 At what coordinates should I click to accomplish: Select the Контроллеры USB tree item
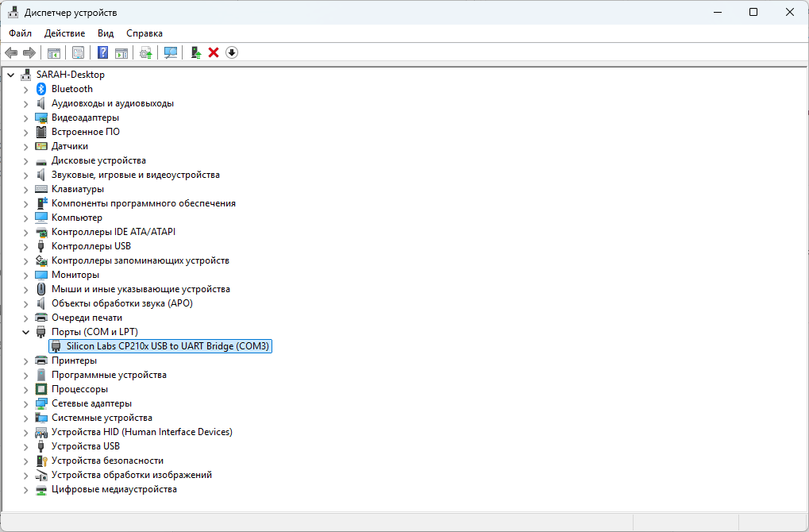click(x=91, y=246)
